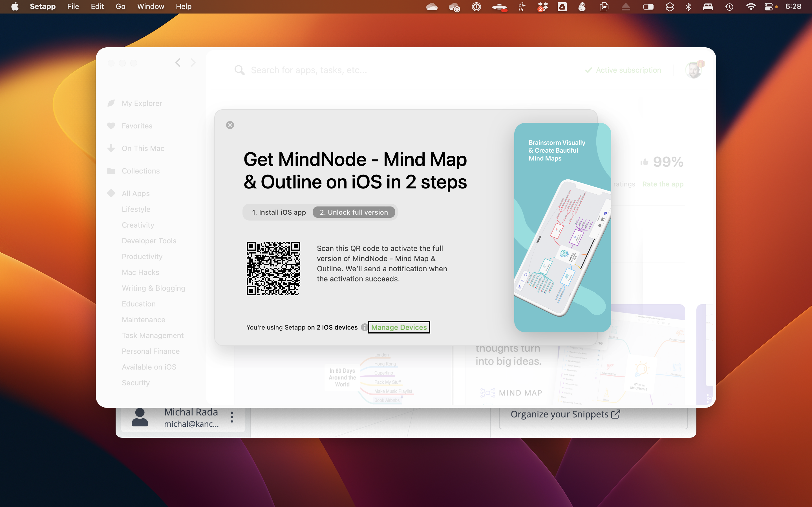812x507 pixels.
Task: Open Michal Rada account options dots
Action: click(232, 417)
